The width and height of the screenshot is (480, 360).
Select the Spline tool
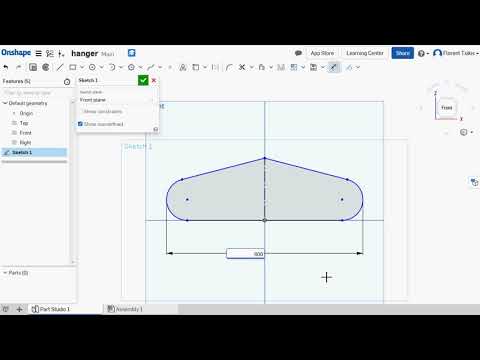point(151,67)
